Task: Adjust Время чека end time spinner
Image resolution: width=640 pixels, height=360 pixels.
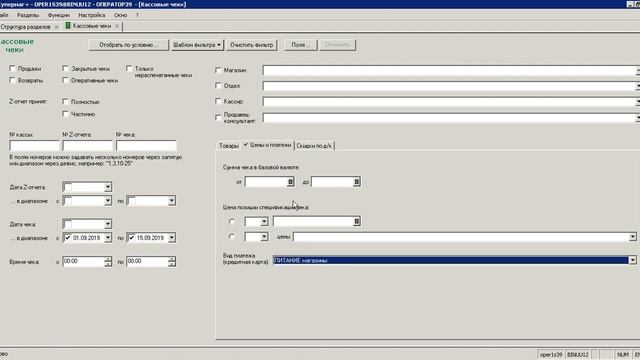Action: pos(171,262)
